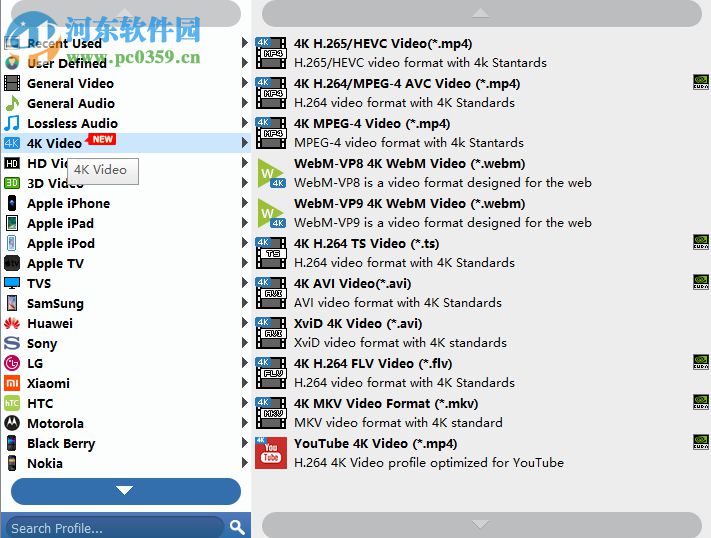Image resolution: width=711 pixels, height=538 pixels.
Task: Expand the User Defined submenu arrow
Action: pos(244,63)
